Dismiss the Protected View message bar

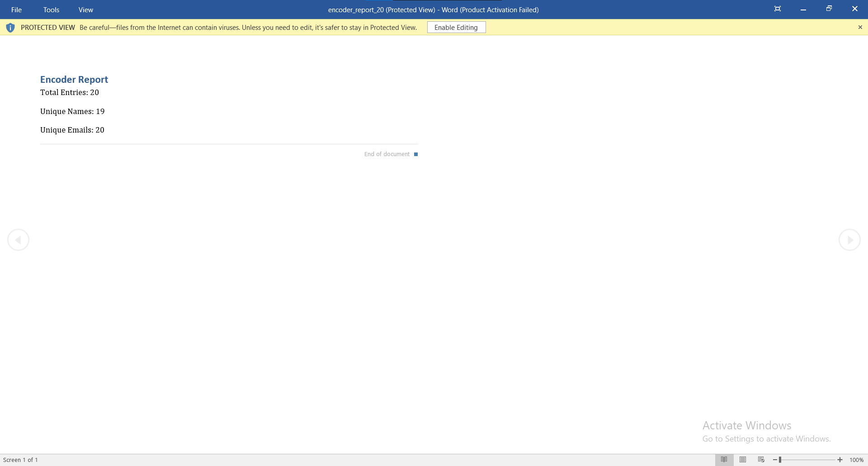coord(860,27)
